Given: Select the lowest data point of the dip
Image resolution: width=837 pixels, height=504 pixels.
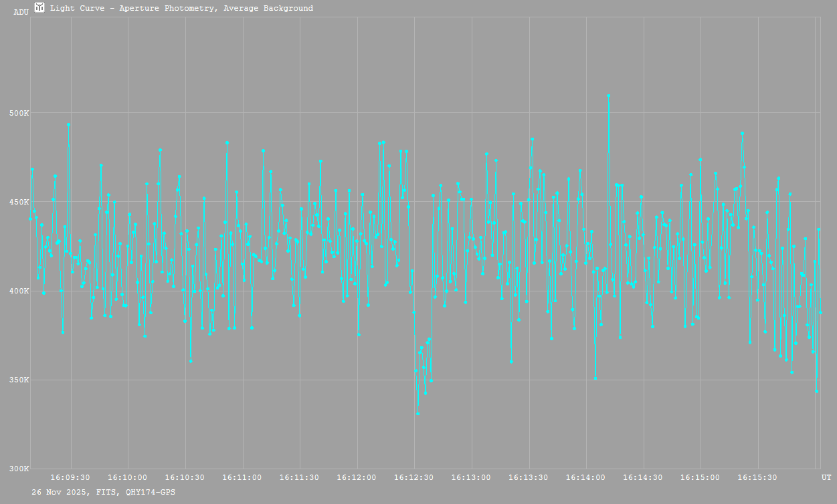Looking at the screenshot, I should point(418,414).
